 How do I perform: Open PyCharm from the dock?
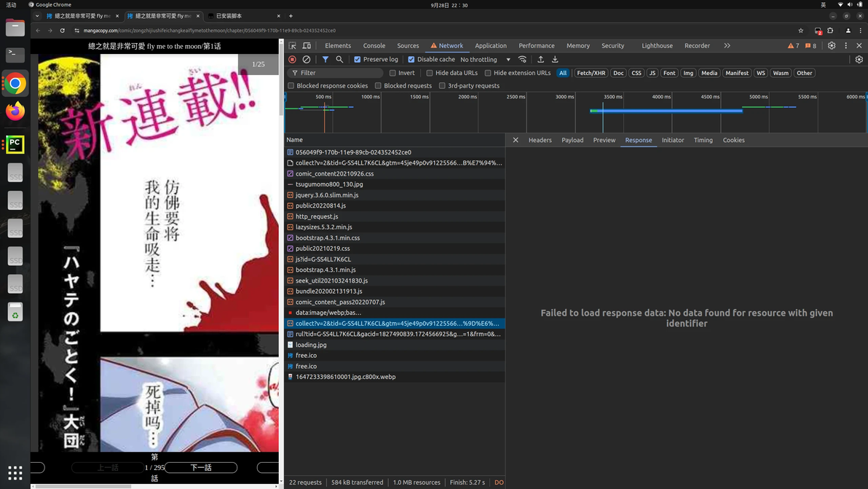point(15,144)
